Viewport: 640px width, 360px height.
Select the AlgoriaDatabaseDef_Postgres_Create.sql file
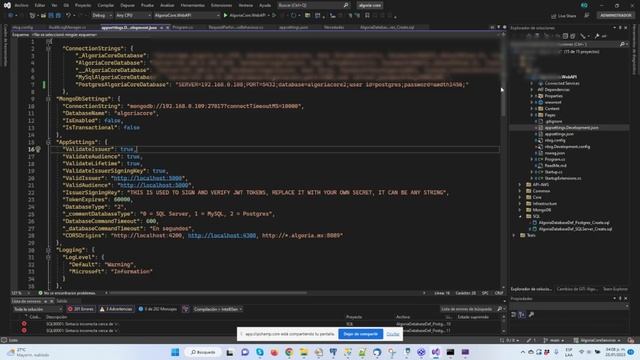coord(574,223)
